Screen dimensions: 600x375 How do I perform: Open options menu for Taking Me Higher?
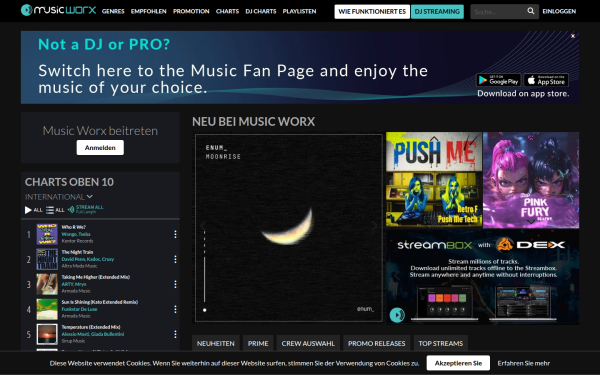coord(175,284)
